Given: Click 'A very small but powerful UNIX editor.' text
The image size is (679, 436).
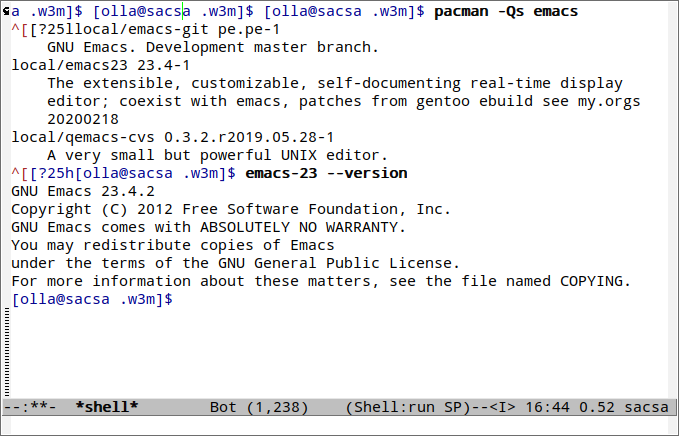Looking at the screenshot, I should pyautogui.click(x=217, y=155).
